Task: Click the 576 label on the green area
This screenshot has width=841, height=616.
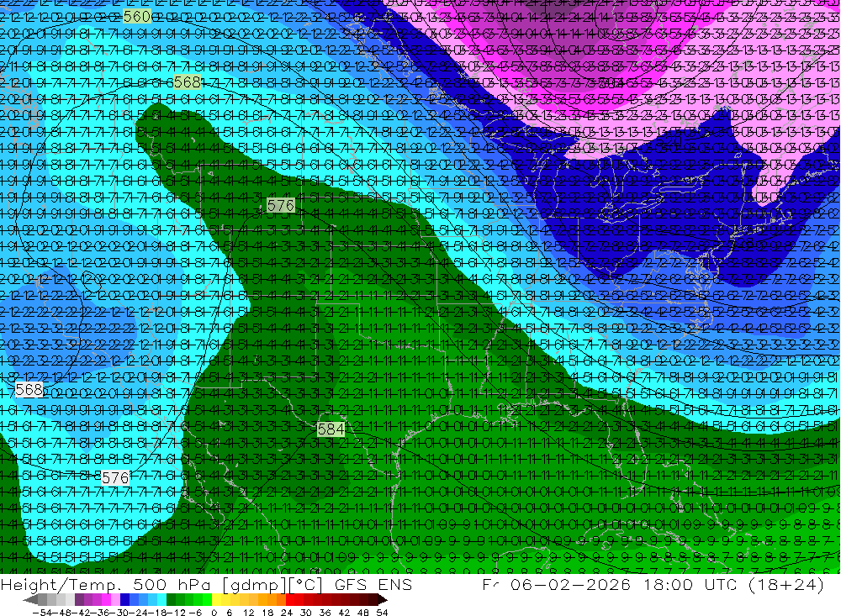Action: pyautogui.click(x=281, y=205)
